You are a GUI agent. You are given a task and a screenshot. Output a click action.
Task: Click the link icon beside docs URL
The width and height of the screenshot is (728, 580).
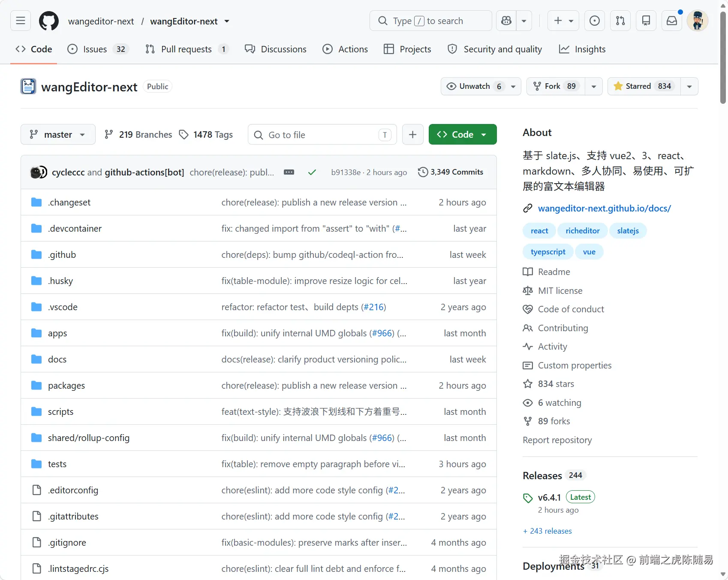click(x=528, y=208)
